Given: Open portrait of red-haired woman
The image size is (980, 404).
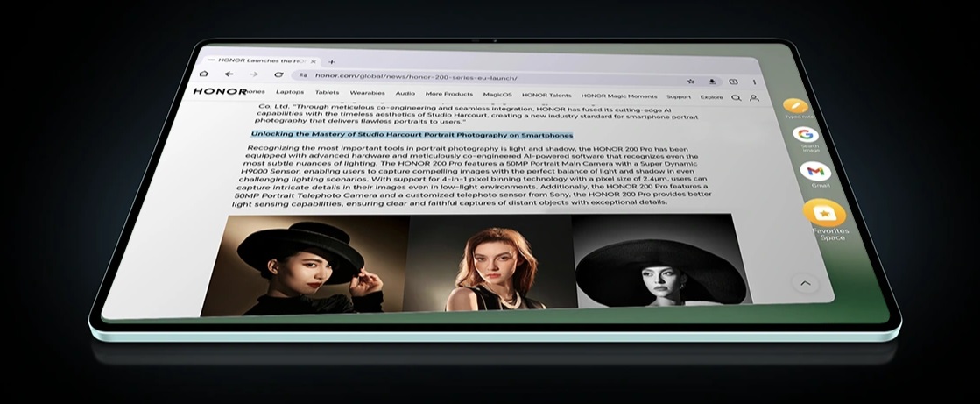Looking at the screenshot, I should tap(490, 262).
